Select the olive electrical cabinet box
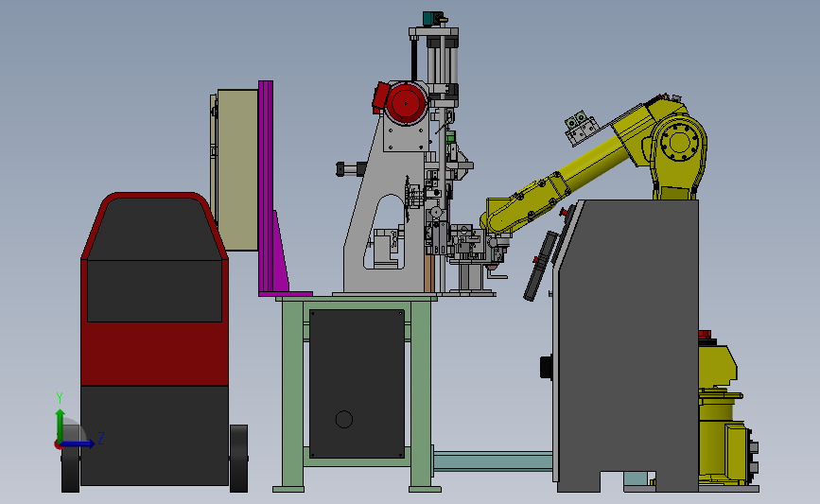Screen dimensions: 820x504 (x=237, y=170)
